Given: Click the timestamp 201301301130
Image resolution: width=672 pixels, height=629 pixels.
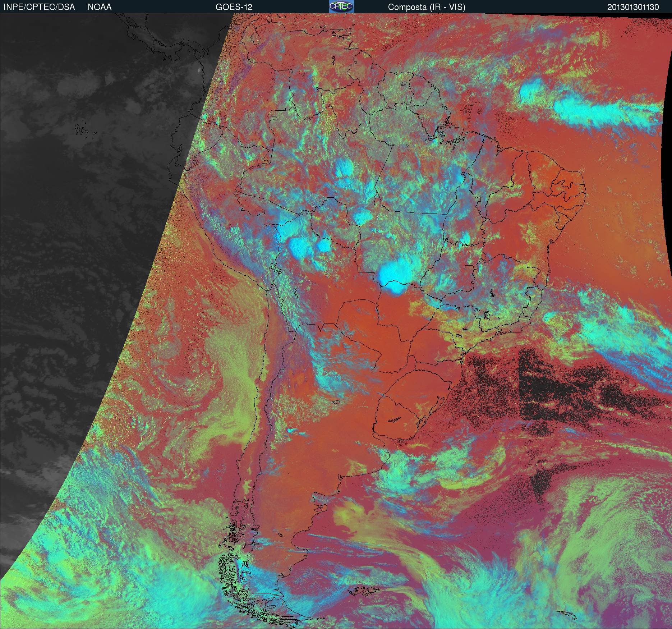Looking at the screenshot, I should point(633,7).
